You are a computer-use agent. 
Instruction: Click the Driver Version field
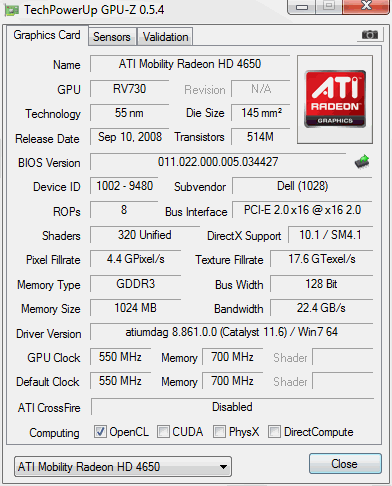(231, 332)
